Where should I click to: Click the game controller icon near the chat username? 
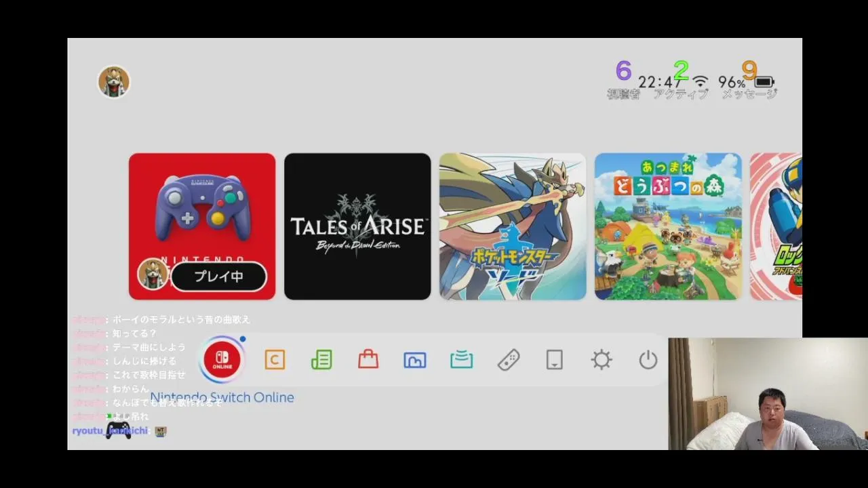(x=119, y=430)
